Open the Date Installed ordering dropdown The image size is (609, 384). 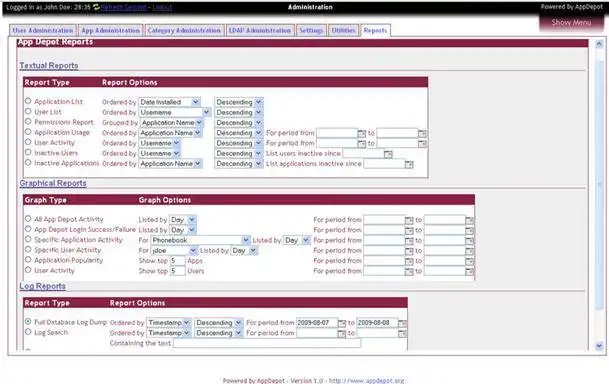169,102
